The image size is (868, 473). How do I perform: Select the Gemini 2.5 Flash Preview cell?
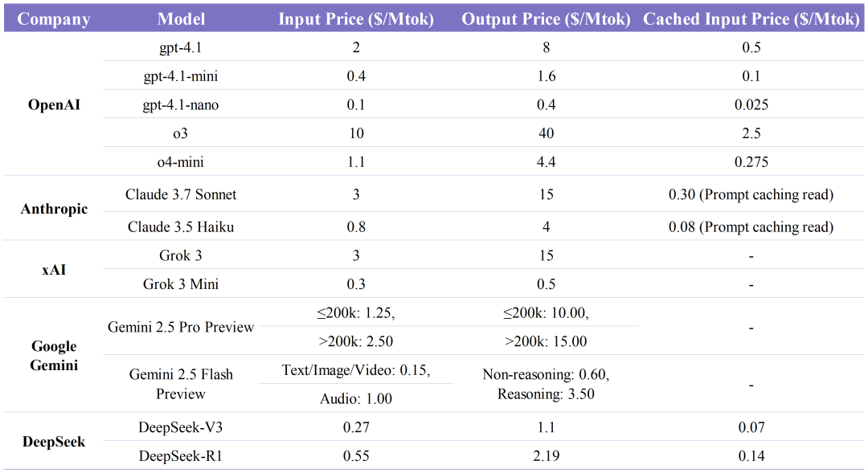click(x=181, y=384)
